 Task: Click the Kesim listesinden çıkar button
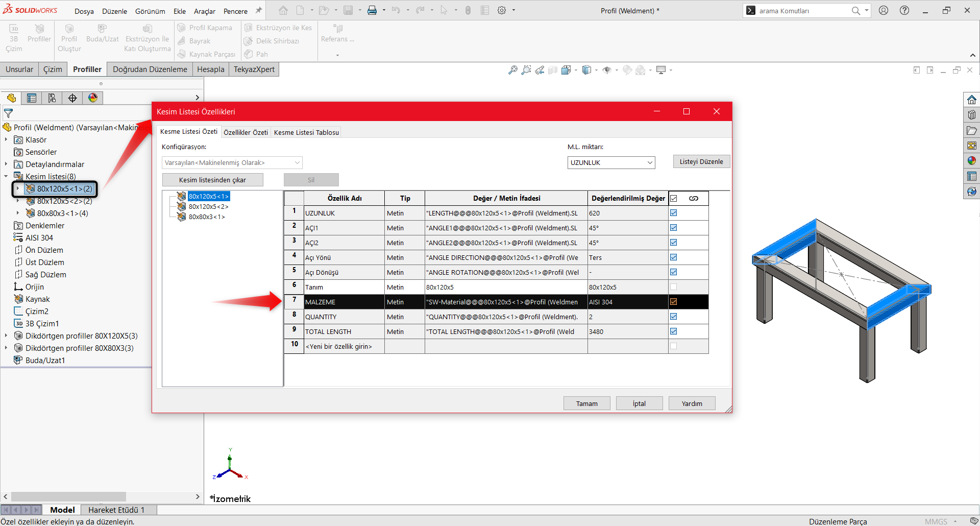(212, 180)
